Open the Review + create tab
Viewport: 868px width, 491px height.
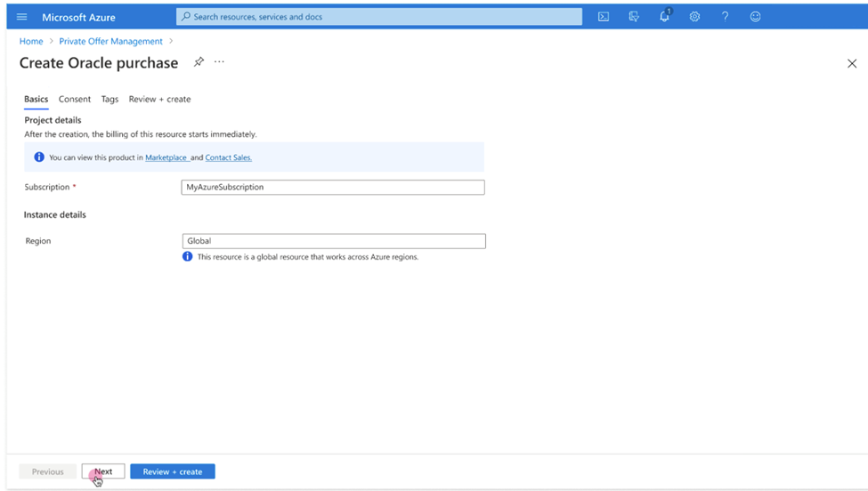pos(159,99)
